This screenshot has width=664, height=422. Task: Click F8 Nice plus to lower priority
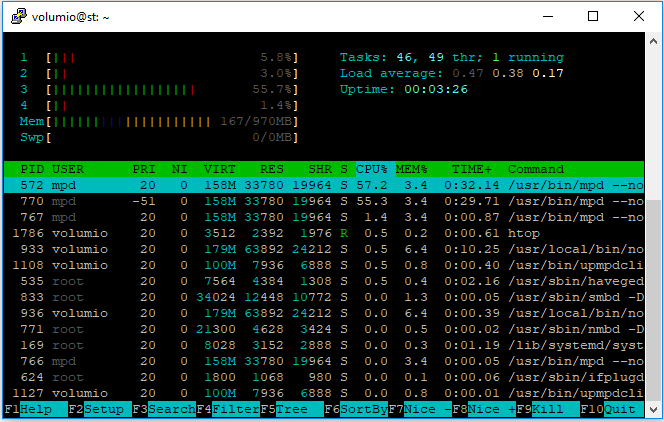484,409
